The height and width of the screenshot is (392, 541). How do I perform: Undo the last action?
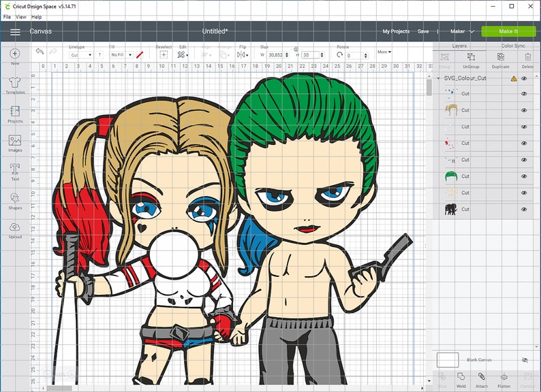point(40,52)
